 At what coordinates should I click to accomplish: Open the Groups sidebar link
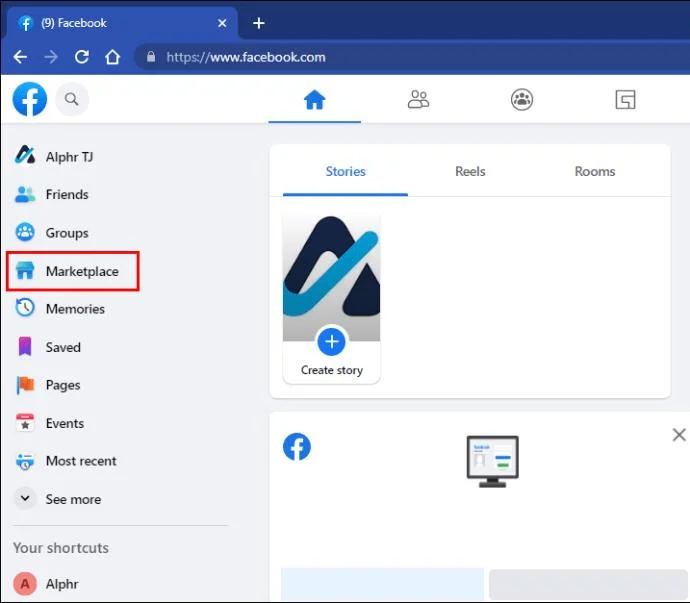click(x=67, y=233)
